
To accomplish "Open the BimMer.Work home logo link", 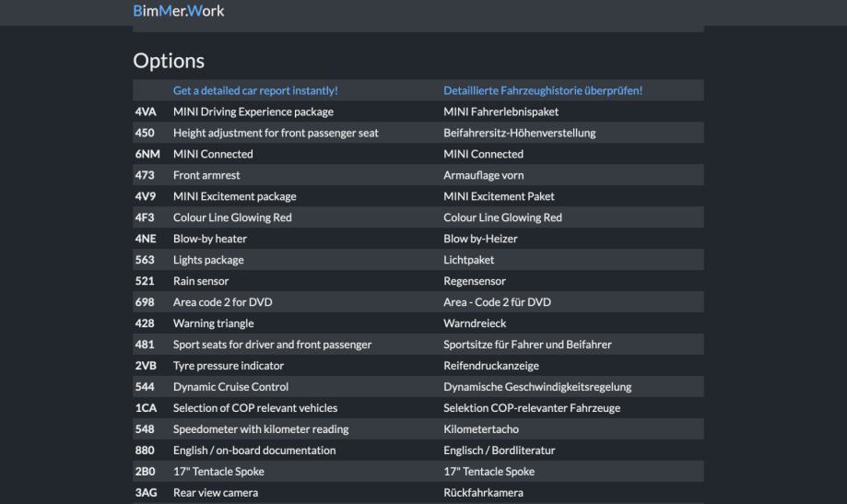I will [x=179, y=11].
